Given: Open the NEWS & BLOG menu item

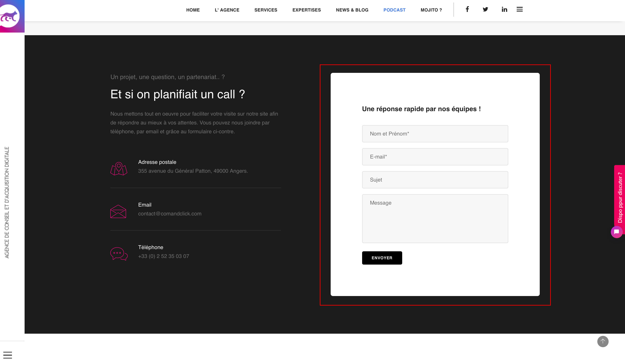Looking at the screenshot, I should [x=352, y=10].
